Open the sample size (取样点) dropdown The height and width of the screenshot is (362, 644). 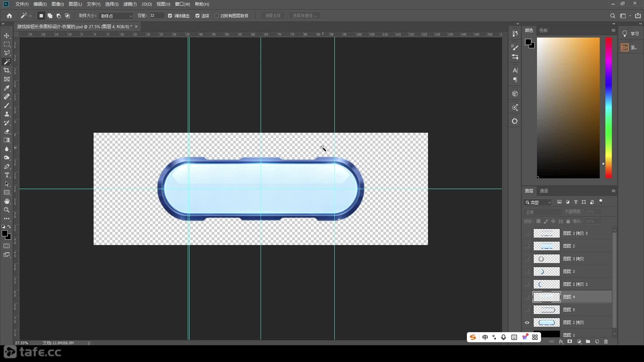pyautogui.click(x=116, y=16)
